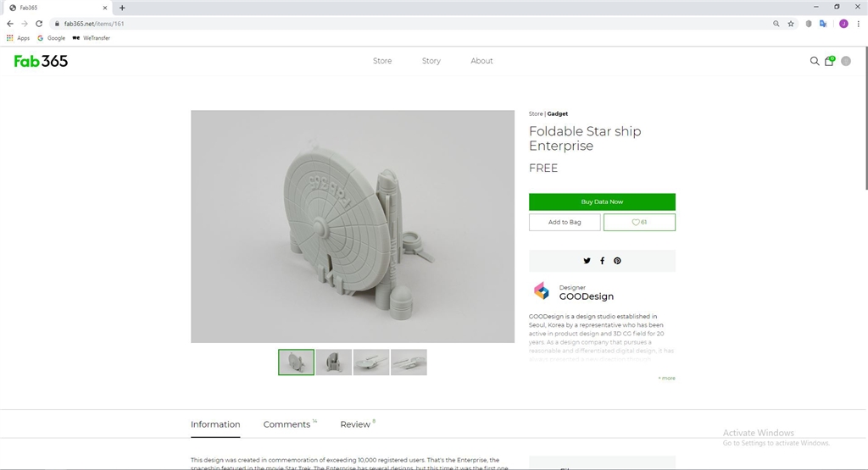Image resolution: width=868 pixels, height=470 pixels.
Task: Share the item on Pinterest
Action: pos(617,261)
